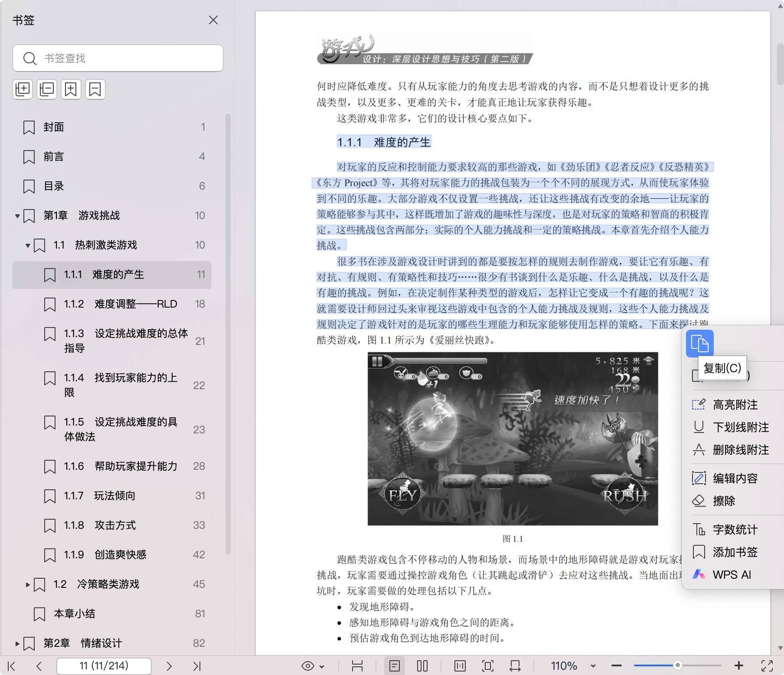The image size is (784, 675).
Task: Jump to bookmark 1.1.3 设定挑战难度的总体指导
Action: click(112, 341)
